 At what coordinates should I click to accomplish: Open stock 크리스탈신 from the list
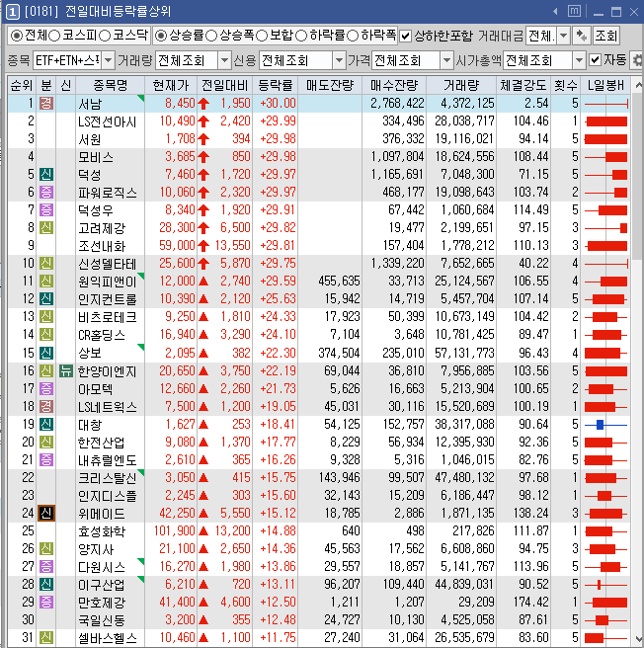pos(108,478)
